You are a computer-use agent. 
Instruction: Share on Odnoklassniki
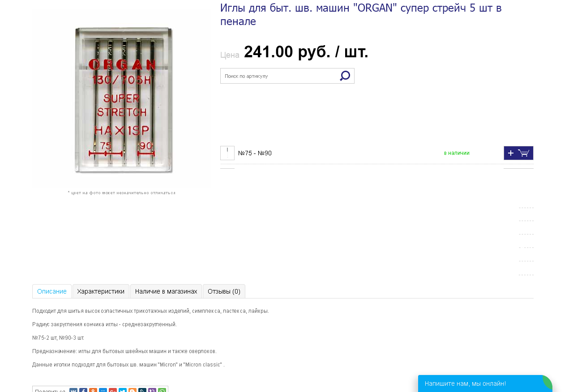click(93, 390)
